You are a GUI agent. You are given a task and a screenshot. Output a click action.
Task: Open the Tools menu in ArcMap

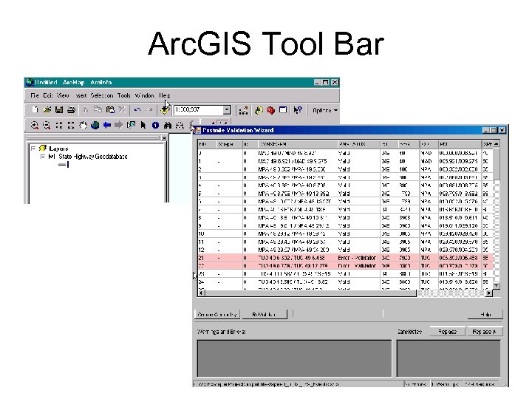pyautogui.click(x=124, y=95)
